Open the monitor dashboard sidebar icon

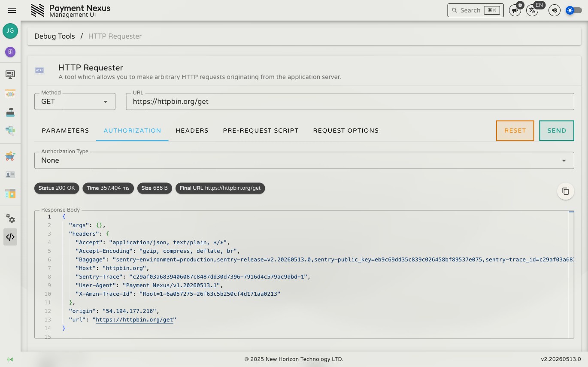tap(10, 75)
